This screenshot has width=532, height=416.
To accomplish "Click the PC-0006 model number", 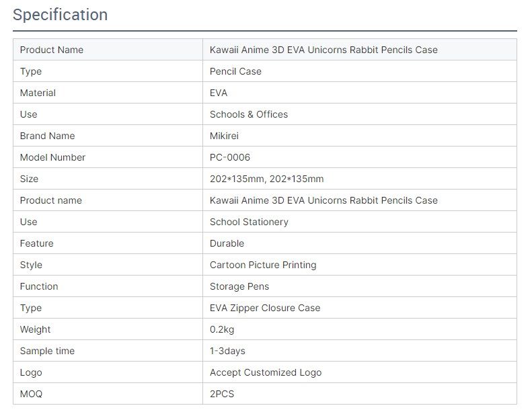I will coord(230,157).
